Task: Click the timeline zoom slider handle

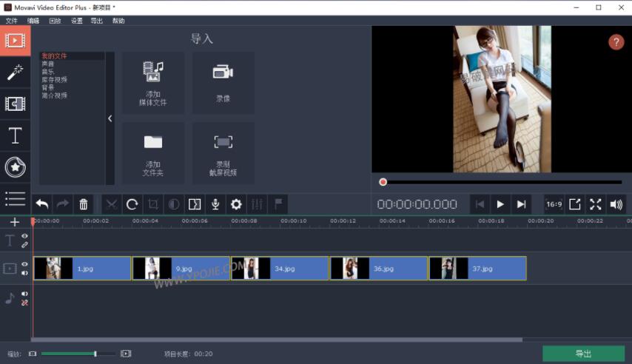Action: pyautogui.click(x=95, y=354)
